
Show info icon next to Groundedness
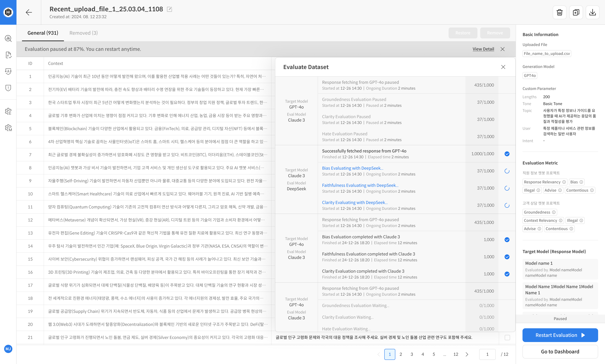point(554,212)
